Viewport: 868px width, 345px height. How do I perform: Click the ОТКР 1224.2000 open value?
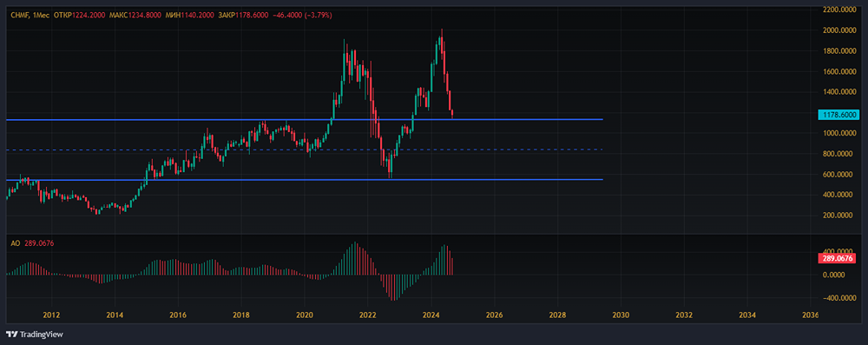click(79, 16)
